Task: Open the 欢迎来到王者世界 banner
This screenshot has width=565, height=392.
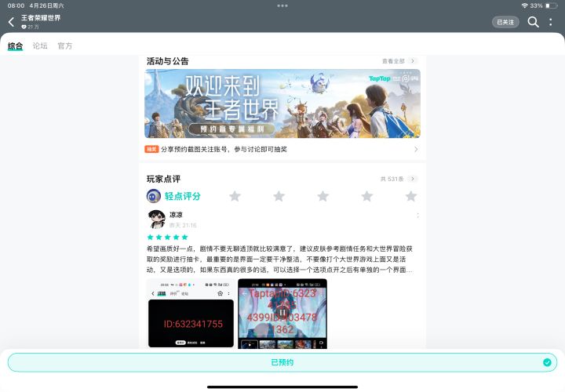Action: click(x=282, y=103)
